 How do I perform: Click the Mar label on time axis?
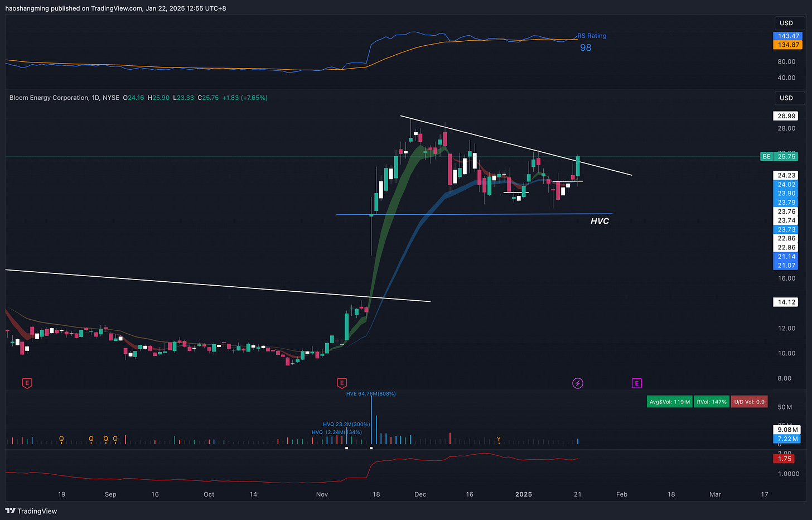715,494
